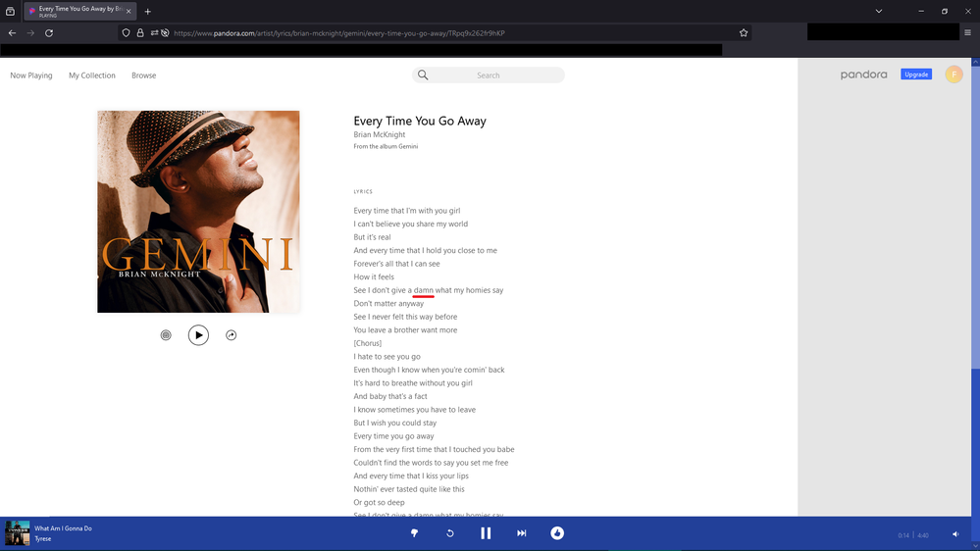980x551 pixels.
Task: Open the browser tab list dropdown
Action: coord(879,11)
